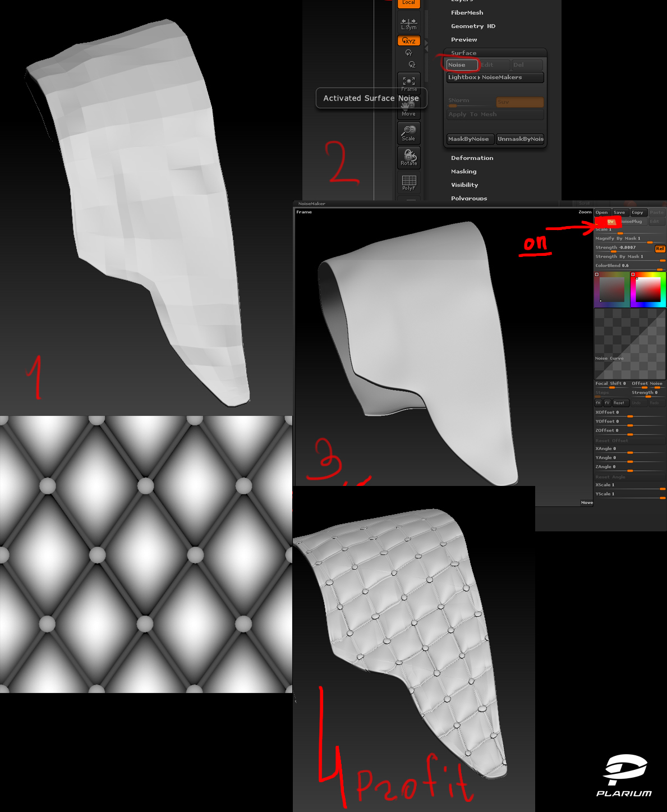
Task: Click NoiseMaker Edit button beside NoisePlug
Action: tap(656, 222)
